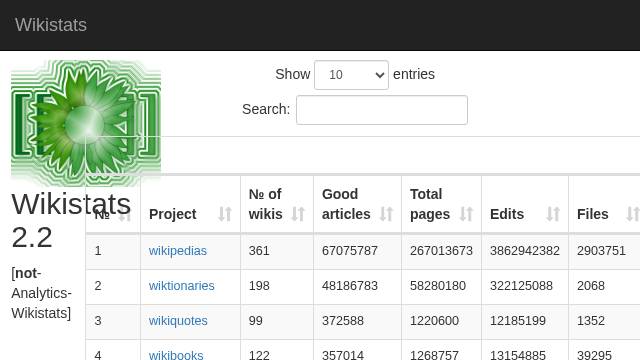
Task: Click the Total pages header label
Action: pos(430,204)
